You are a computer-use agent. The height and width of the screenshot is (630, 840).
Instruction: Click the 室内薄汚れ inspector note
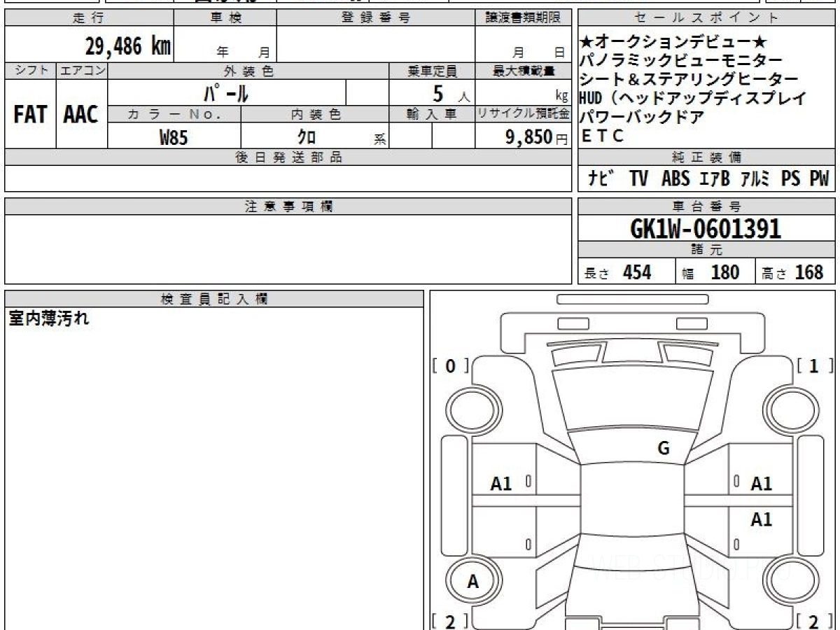tap(49, 320)
